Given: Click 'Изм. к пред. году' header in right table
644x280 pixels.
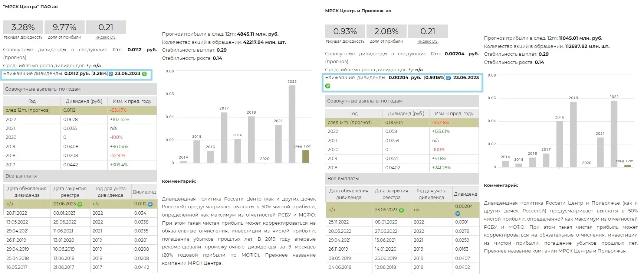Looking at the screenshot, I should coord(454,114).
